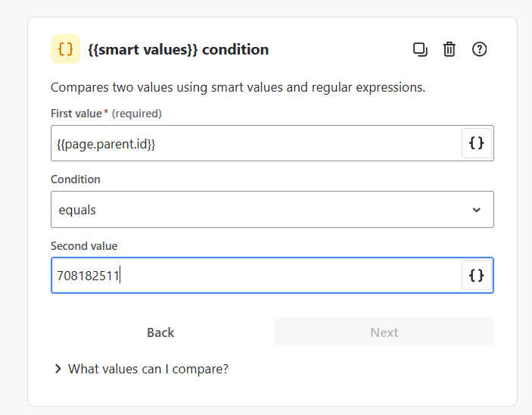
Task: Delete the condition with the trash icon
Action: click(450, 49)
